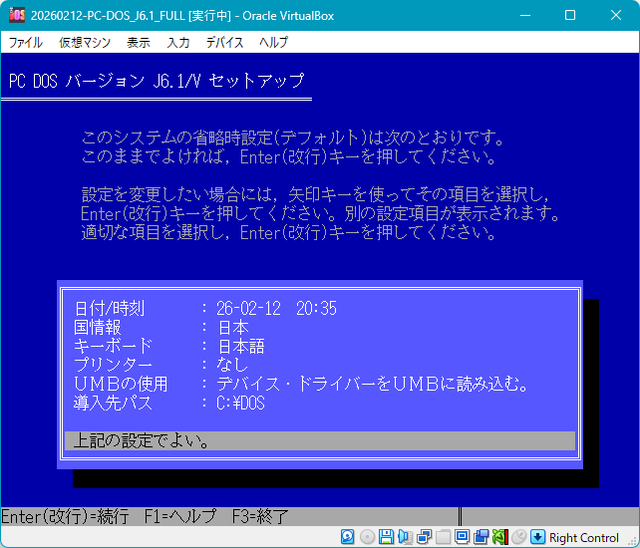Open the network adapter status icon
The width and height of the screenshot is (640, 548).
click(424, 537)
